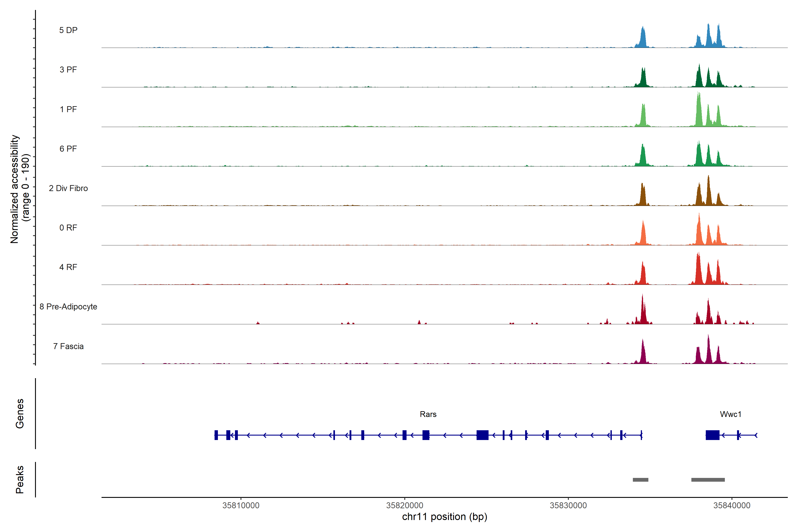Select the 6 PF track label

coord(68,149)
